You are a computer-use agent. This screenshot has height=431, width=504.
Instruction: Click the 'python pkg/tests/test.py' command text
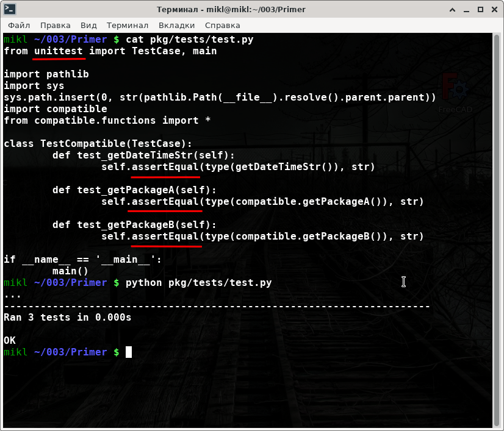coord(198,283)
